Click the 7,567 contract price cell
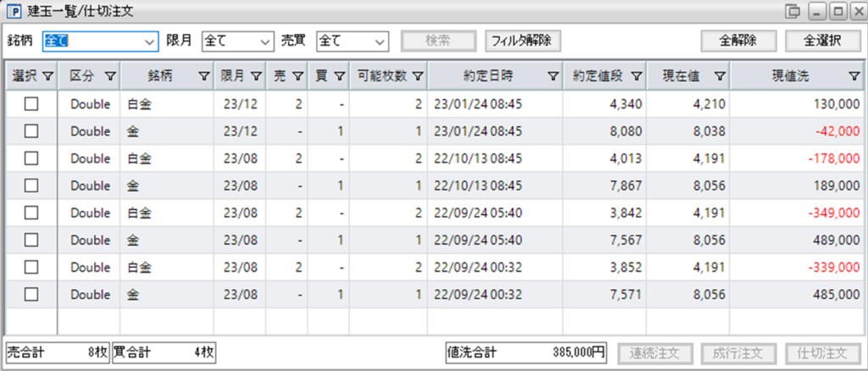Image resolution: width=868 pixels, height=371 pixels. 604,240
